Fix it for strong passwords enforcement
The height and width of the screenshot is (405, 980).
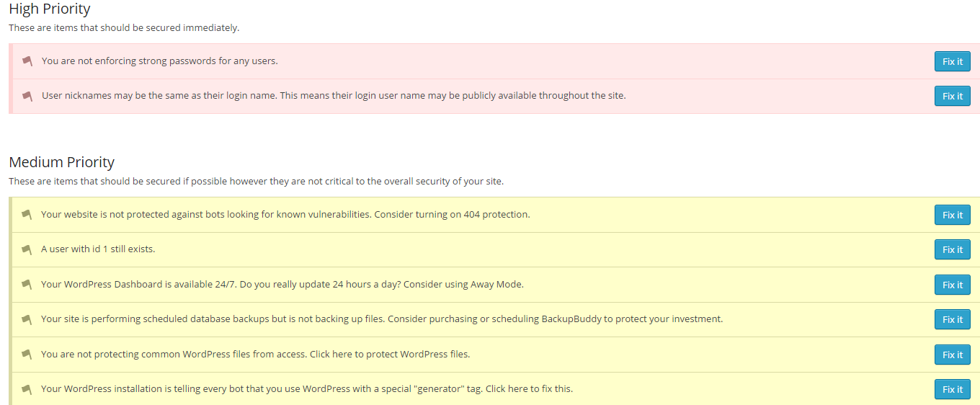click(x=952, y=61)
